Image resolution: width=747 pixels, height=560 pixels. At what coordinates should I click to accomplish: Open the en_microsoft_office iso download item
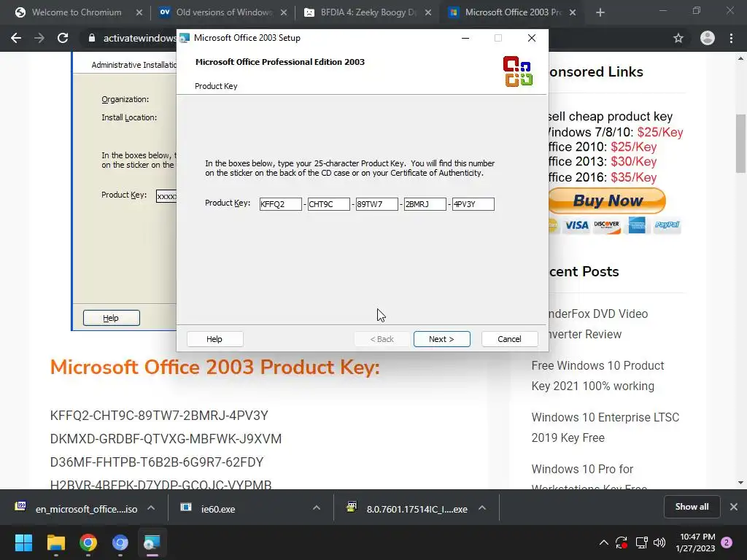tap(76, 508)
